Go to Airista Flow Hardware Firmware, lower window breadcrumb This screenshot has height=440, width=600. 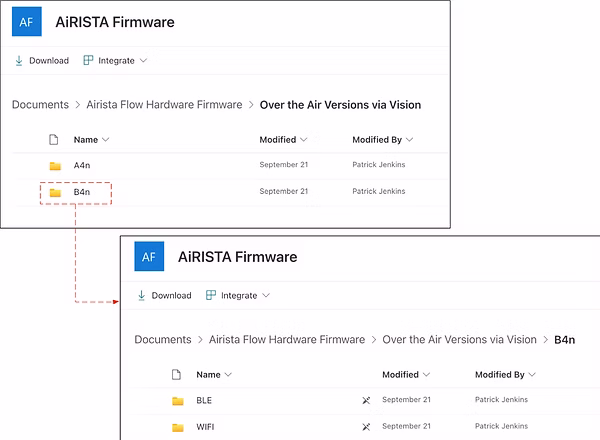point(287,339)
